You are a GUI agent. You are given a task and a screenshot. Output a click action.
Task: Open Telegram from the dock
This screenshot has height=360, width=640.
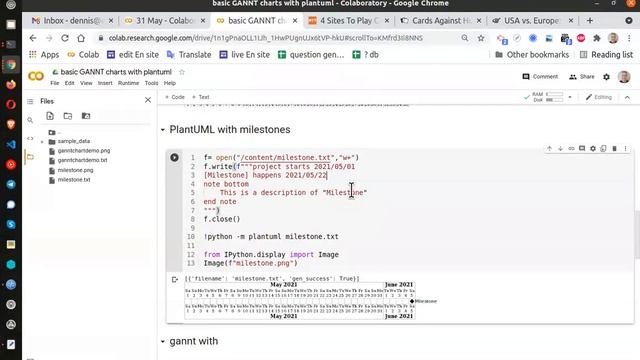click(11, 184)
